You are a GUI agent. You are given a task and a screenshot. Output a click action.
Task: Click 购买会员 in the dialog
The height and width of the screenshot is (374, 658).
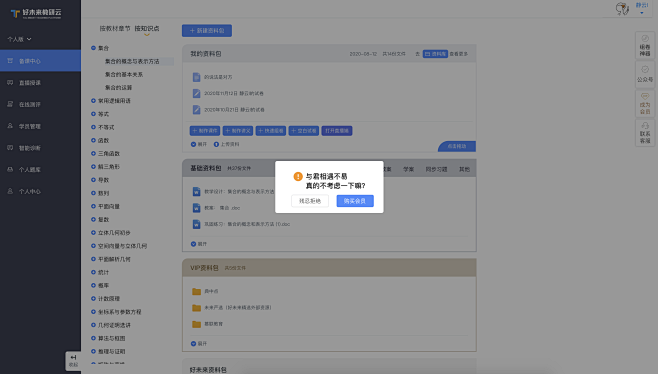tap(355, 201)
